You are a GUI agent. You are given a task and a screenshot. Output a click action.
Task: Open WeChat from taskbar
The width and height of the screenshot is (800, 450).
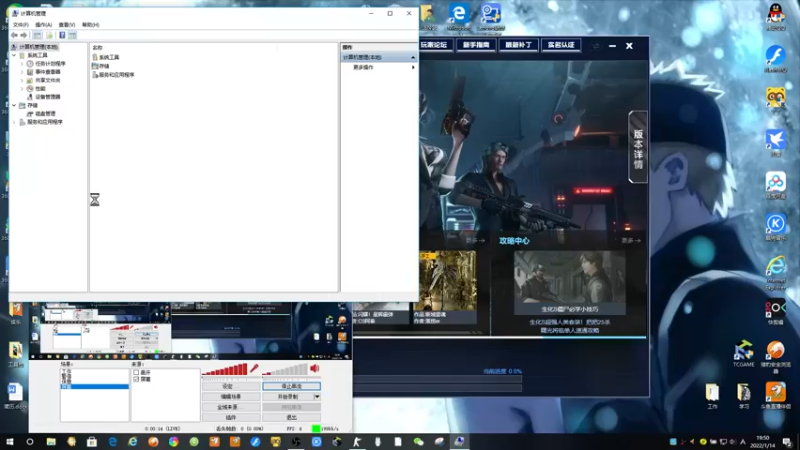click(418, 442)
